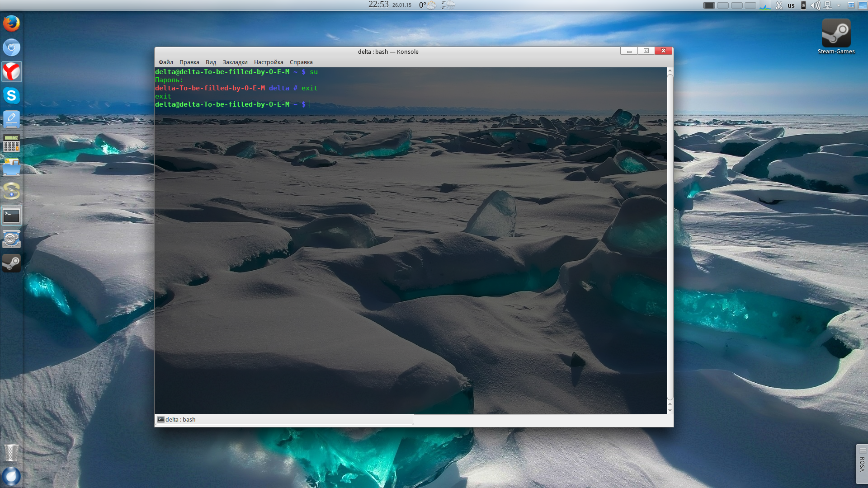The height and width of the screenshot is (488, 868).
Task: Select the delta : bash tab
Action: tap(181, 420)
